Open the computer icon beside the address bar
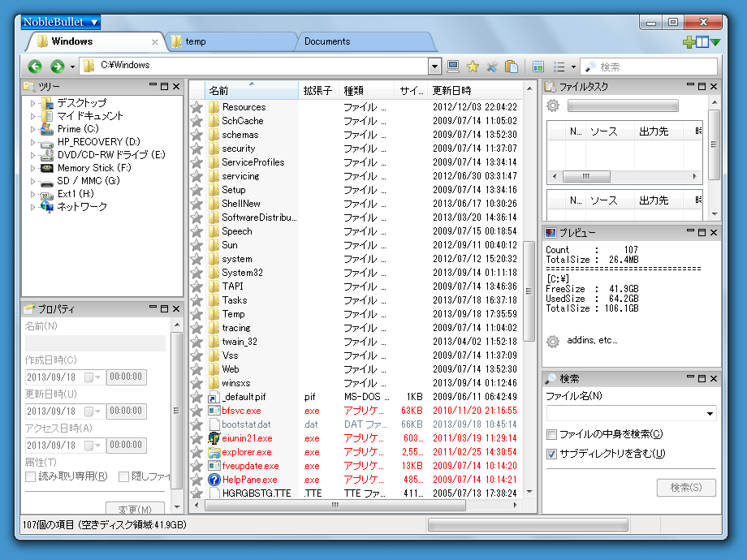This screenshot has width=747, height=560. click(x=453, y=67)
